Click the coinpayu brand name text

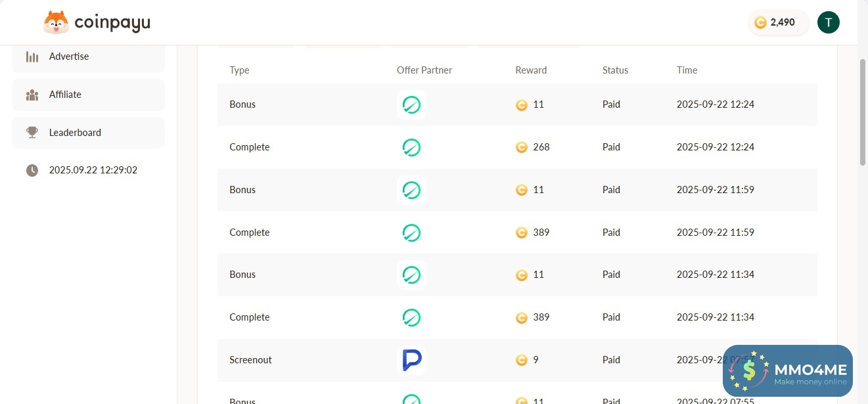click(112, 23)
